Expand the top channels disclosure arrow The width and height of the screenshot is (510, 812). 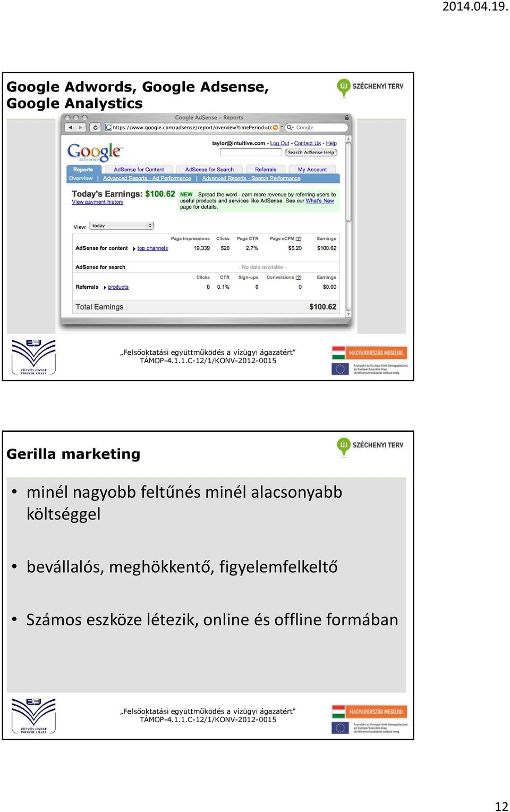pos(134,249)
